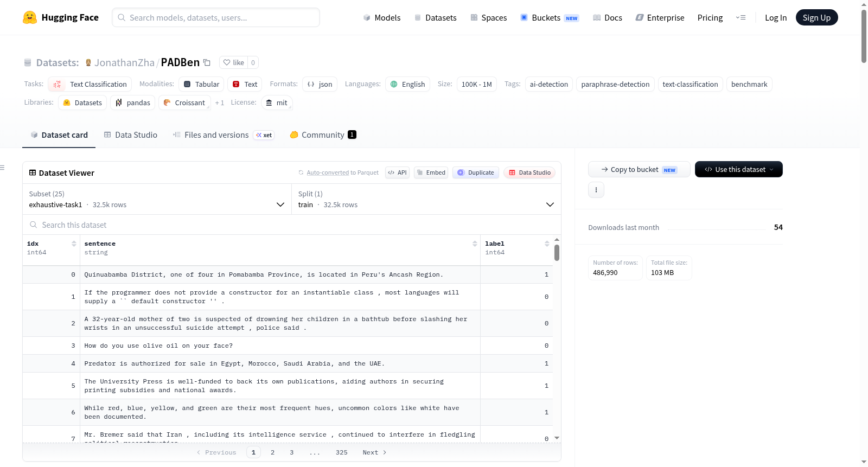The image size is (868, 467).
Task: Select the text-classification tag
Action: click(x=690, y=84)
